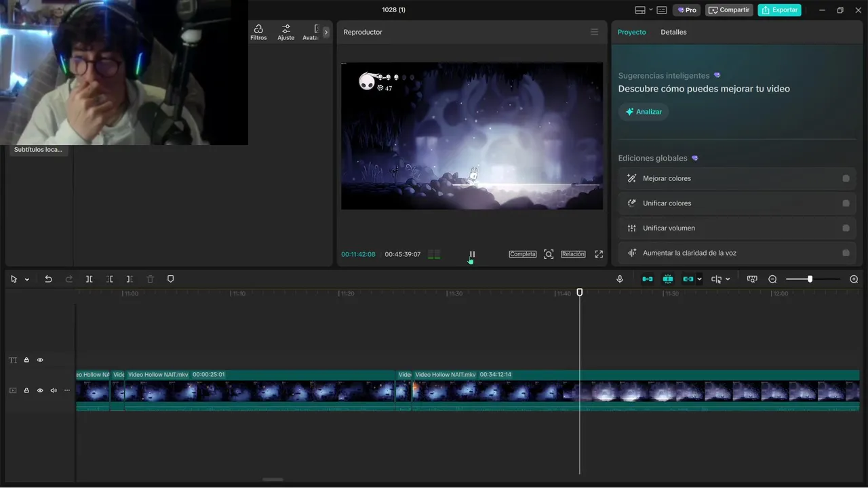Viewport: 868px width, 488px height.
Task: Mute the main video track audio
Action: [54, 390]
